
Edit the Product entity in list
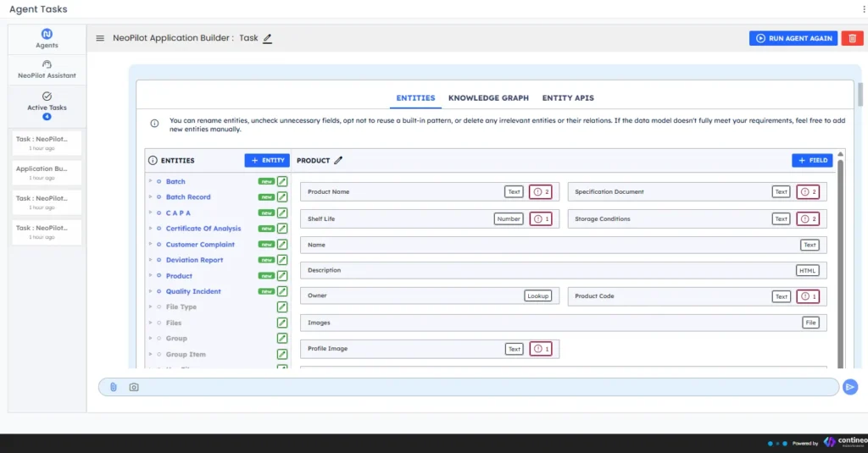[282, 276]
